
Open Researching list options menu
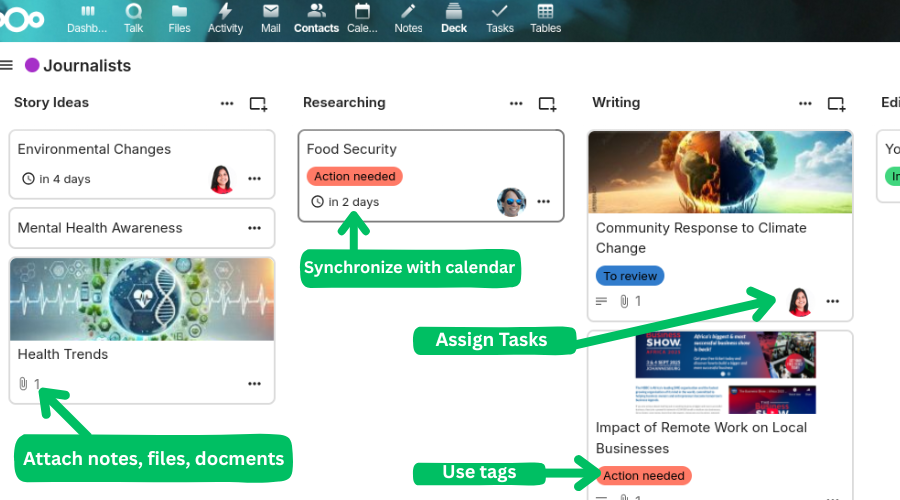pyautogui.click(x=516, y=103)
